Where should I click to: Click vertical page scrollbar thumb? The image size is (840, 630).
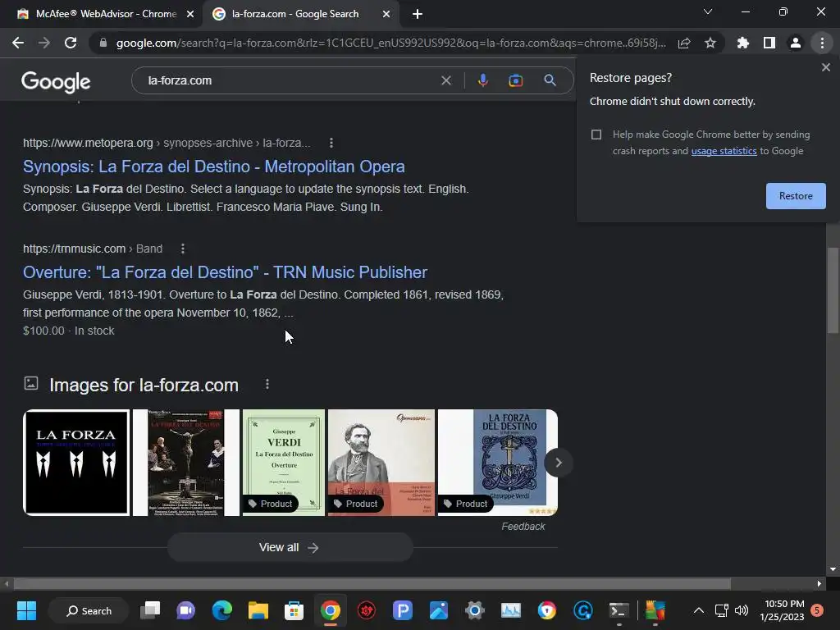click(x=833, y=290)
